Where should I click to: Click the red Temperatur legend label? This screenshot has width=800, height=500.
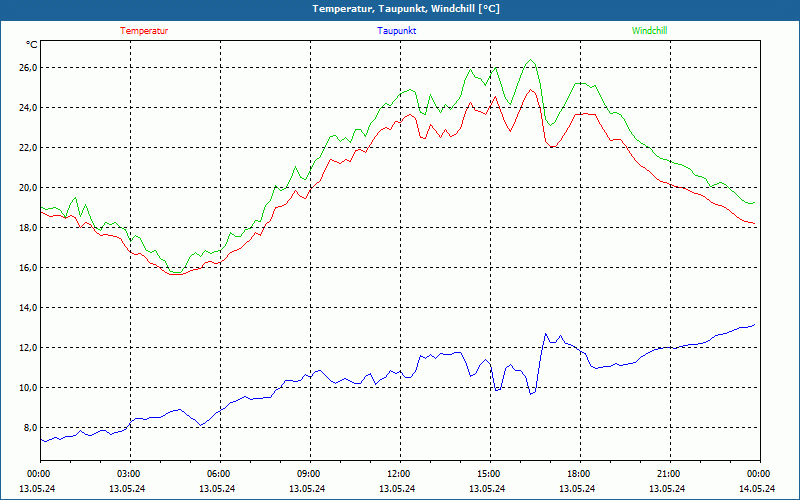(144, 31)
